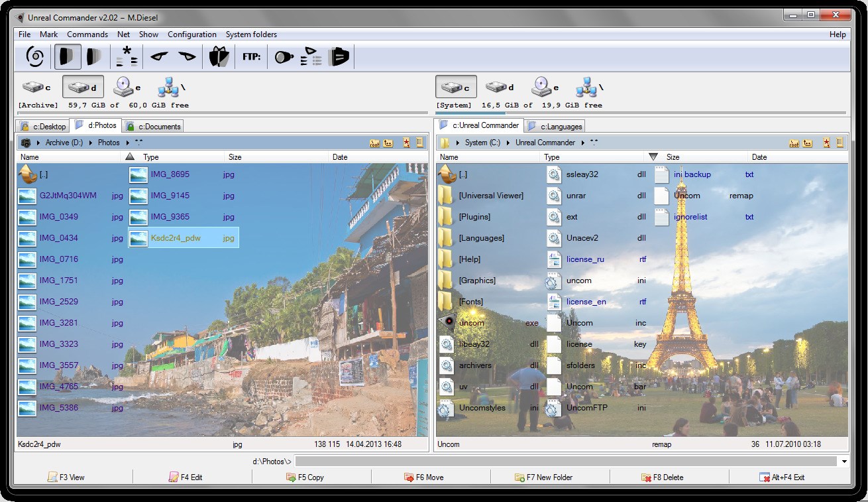Open command line history dropdown arrow
Screen dimensions: 868x502
(844, 462)
